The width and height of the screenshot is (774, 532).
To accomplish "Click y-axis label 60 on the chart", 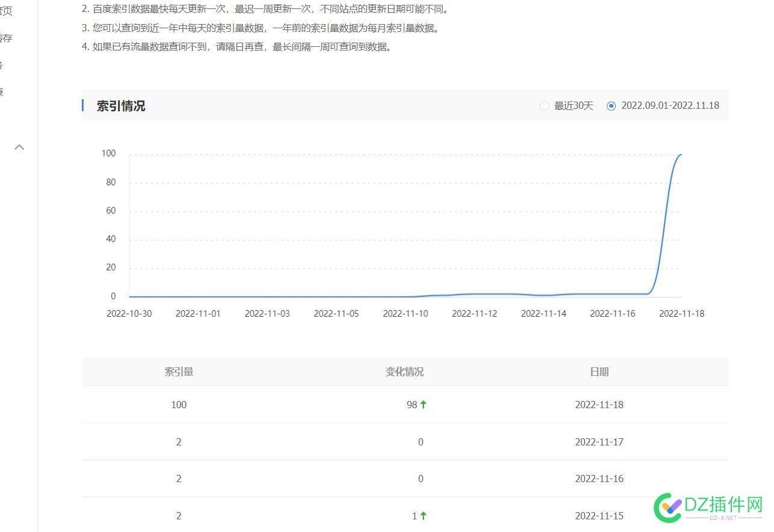I will point(111,211).
